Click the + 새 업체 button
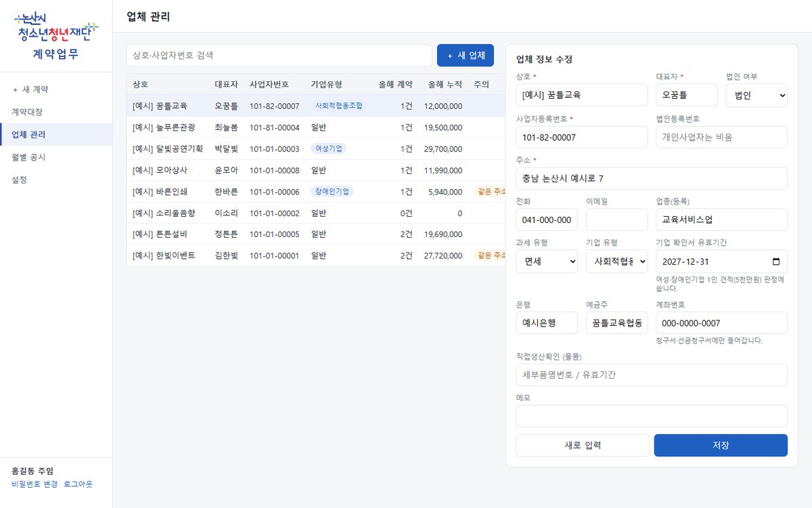The image size is (812, 508). [x=466, y=56]
